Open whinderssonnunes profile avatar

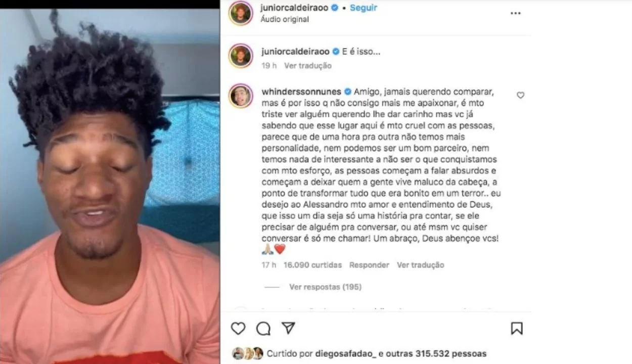point(241,96)
